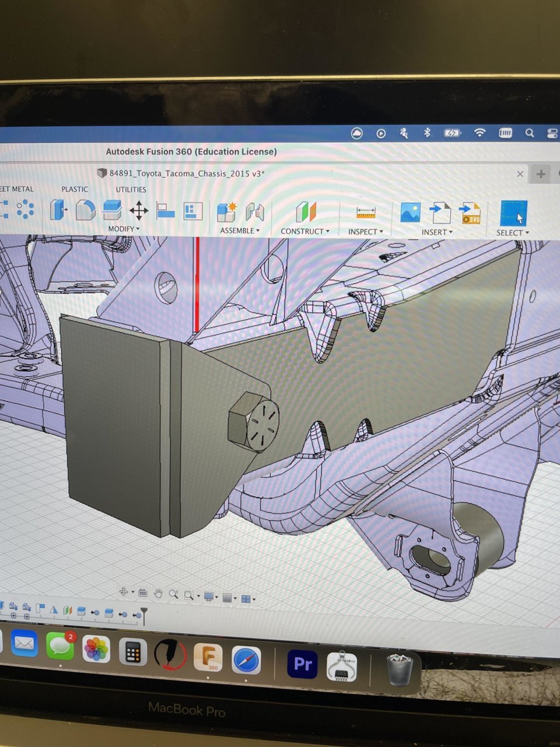Screen dimensions: 560x747
Task: Open Bluetooth menu bar icon
Action: pyautogui.click(x=427, y=133)
